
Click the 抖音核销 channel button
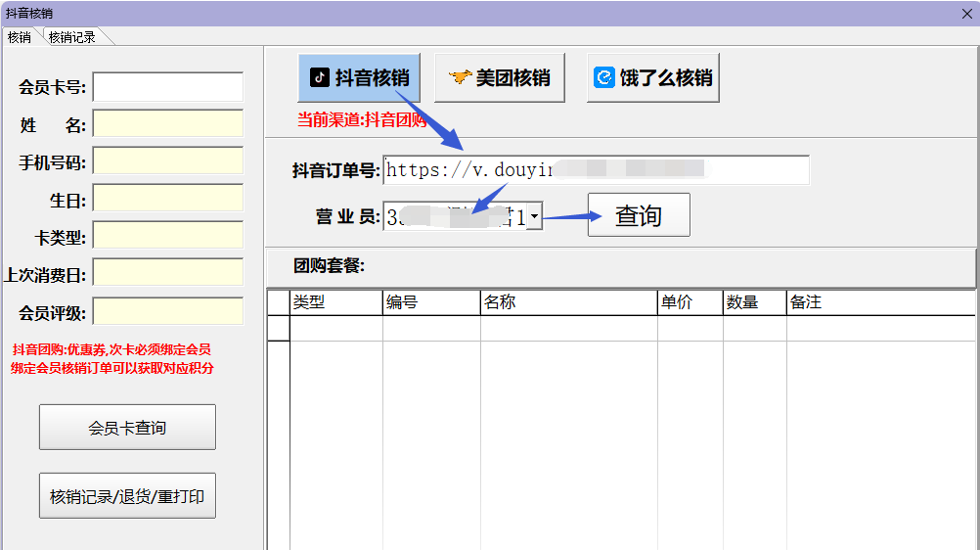(359, 77)
